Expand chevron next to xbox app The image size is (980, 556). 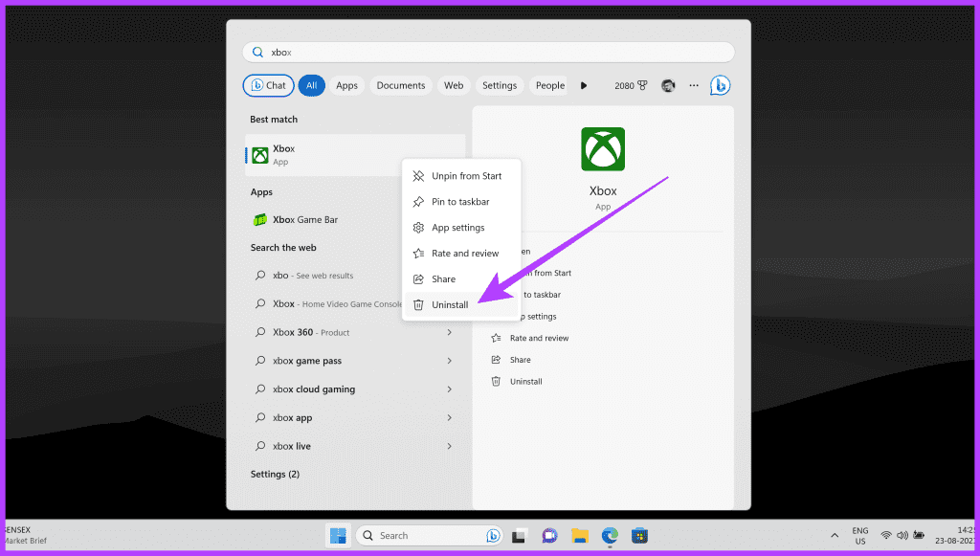coord(450,417)
